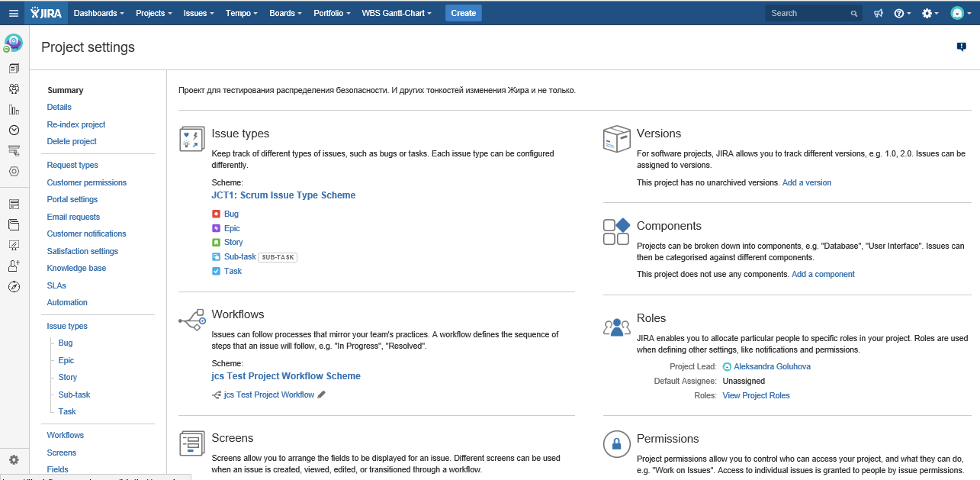Viewport: 980px width, 480px height.
Task: Open the queues icon in sidebar
Action: tap(14, 69)
